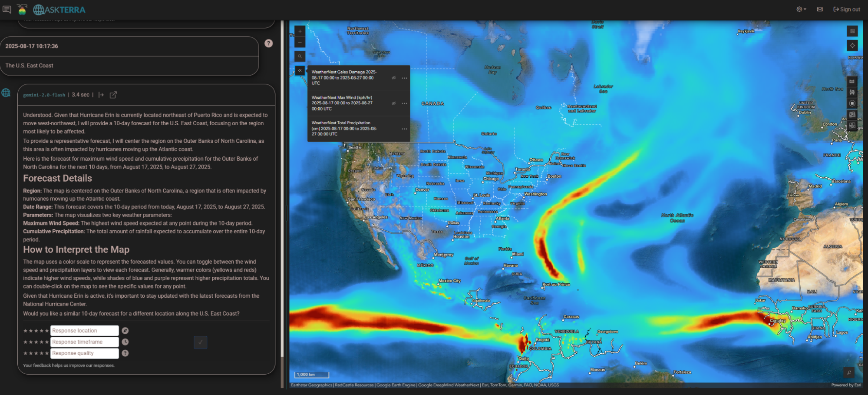Open the mail icon in top bar
This screenshot has height=395, width=868.
tap(820, 9)
